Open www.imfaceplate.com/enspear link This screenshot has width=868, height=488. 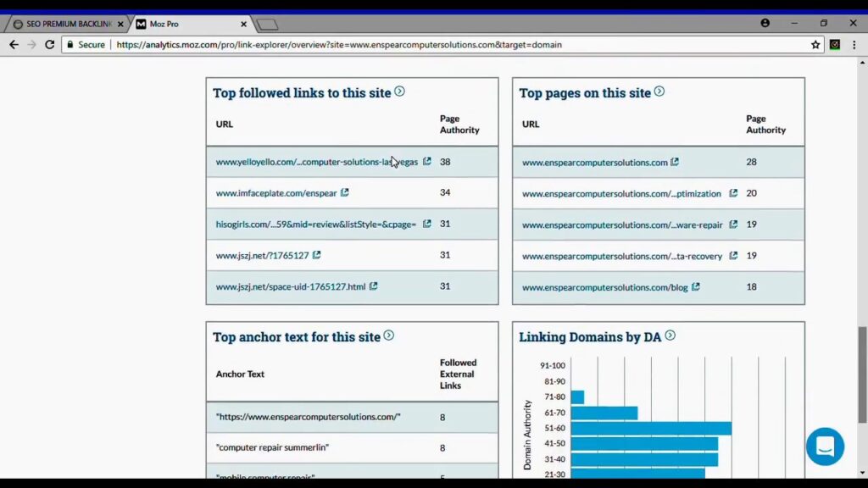coord(276,193)
